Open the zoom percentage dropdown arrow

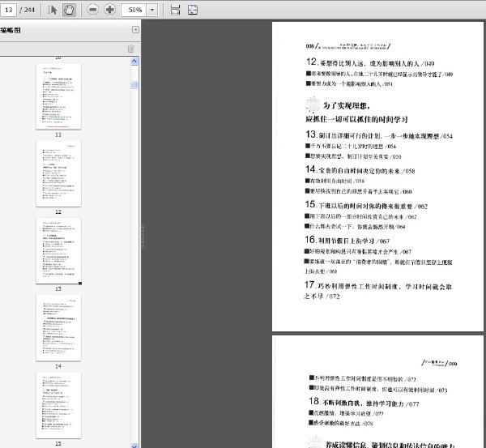[152, 10]
